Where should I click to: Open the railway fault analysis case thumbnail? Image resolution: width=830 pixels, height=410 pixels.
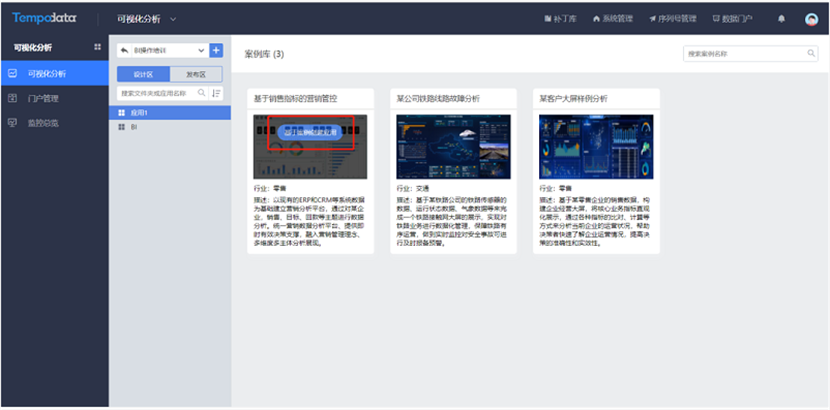tap(453, 146)
